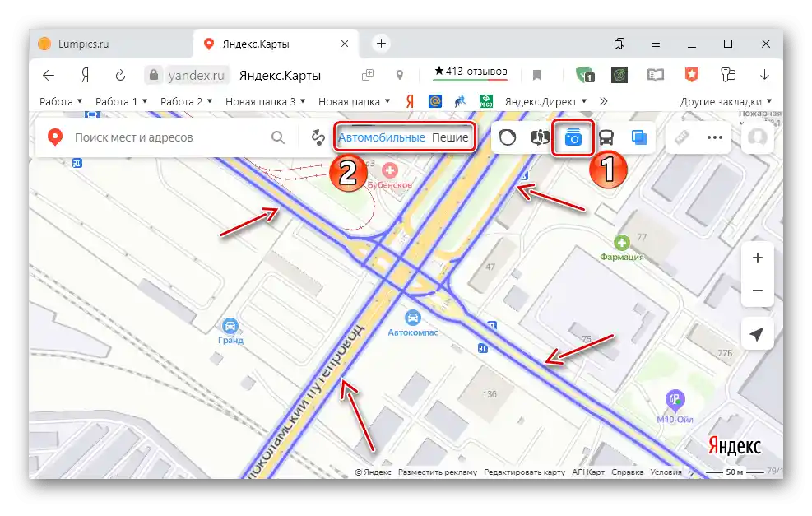
Task: Show more bookmarks with double chevron
Action: (603, 101)
